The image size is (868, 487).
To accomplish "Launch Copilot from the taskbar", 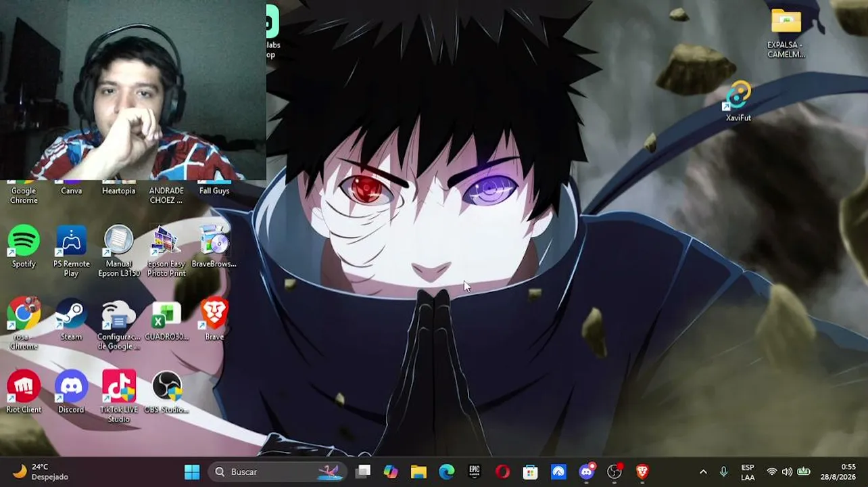I will coord(391,471).
